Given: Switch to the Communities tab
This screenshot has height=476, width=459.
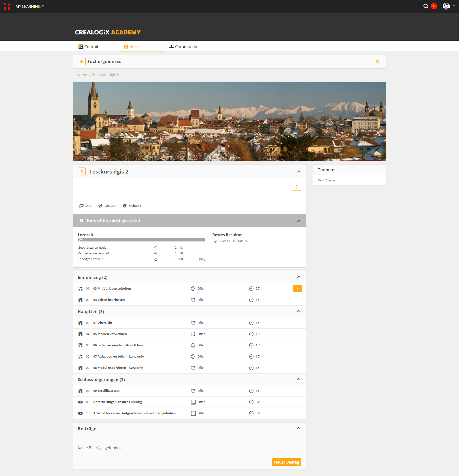Looking at the screenshot, I should 185,47.
